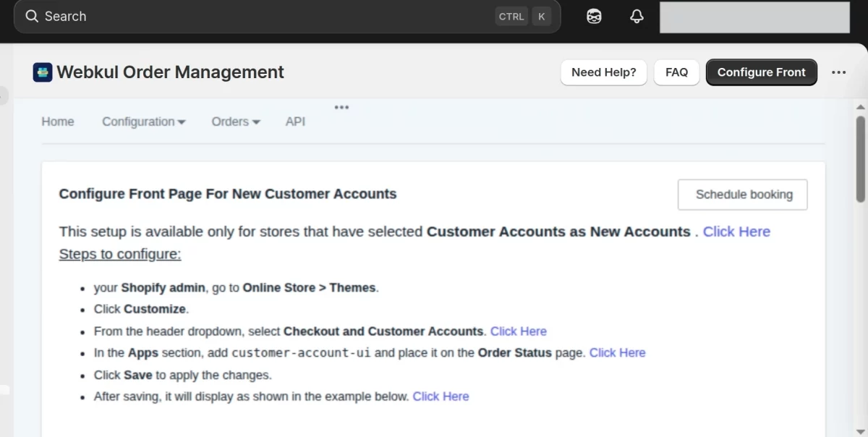The height and width of the screenshot is (437, 868).
Task: Open the notifications bell
Action: 637,17
